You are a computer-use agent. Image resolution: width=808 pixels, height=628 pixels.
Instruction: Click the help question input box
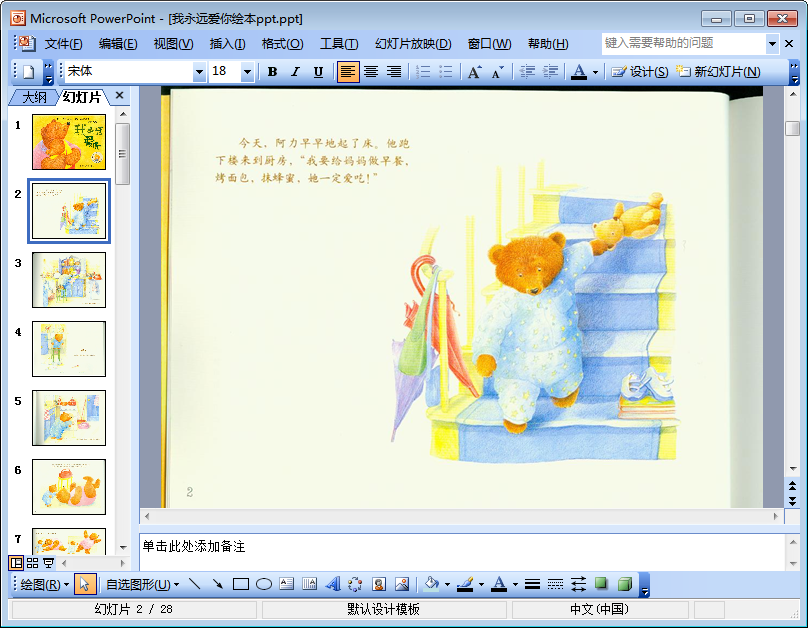683,43
